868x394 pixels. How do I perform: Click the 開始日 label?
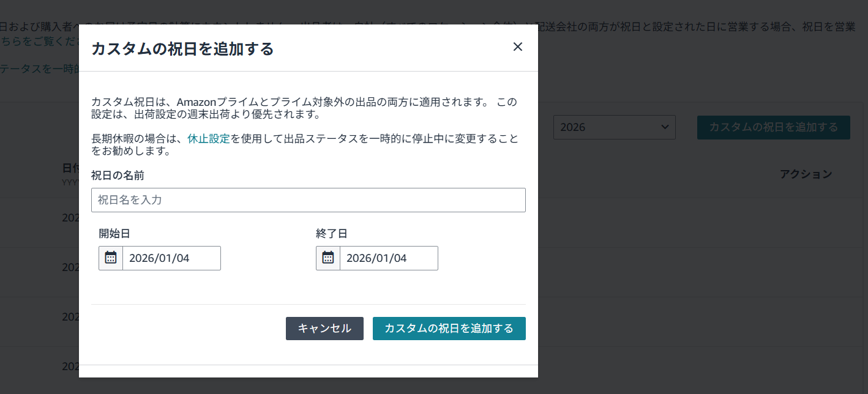coord(114,234)
